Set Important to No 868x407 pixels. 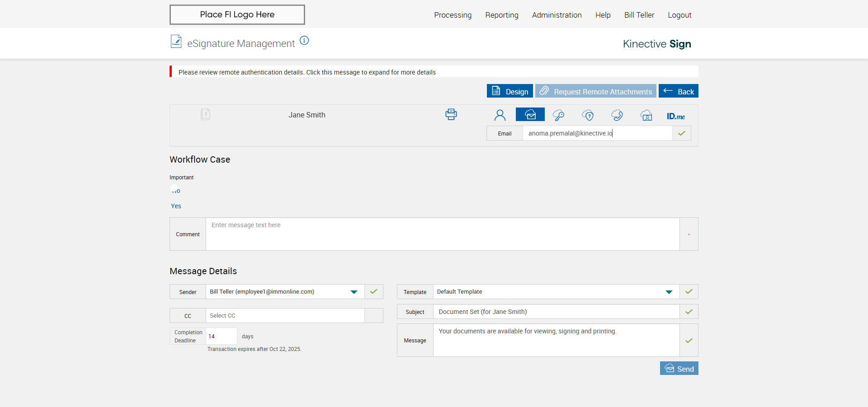175,191
